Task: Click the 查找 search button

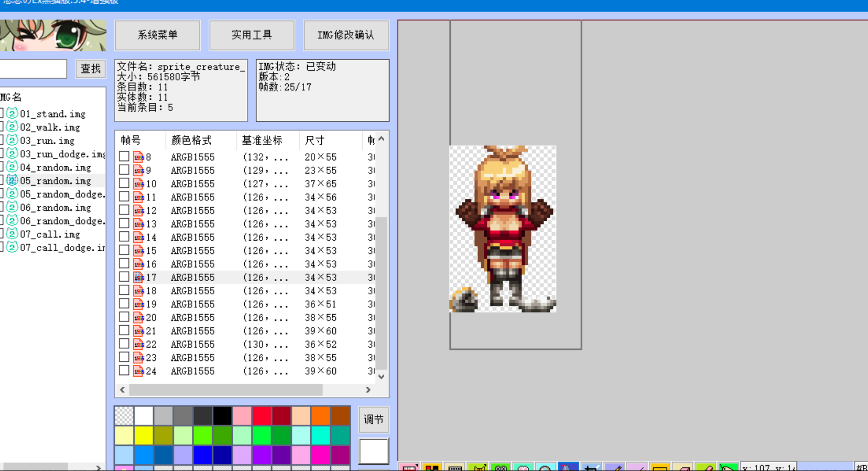Action: [91, 69]
